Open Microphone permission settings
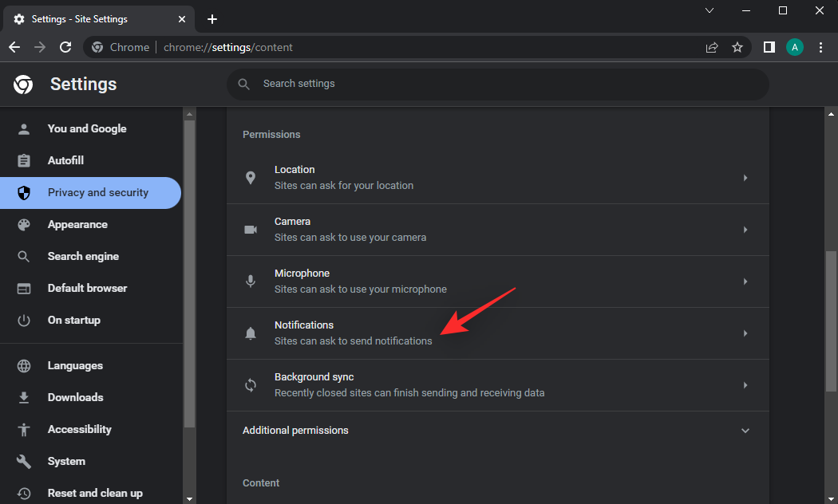The image size is (838, 504). (x=497, y=282)
